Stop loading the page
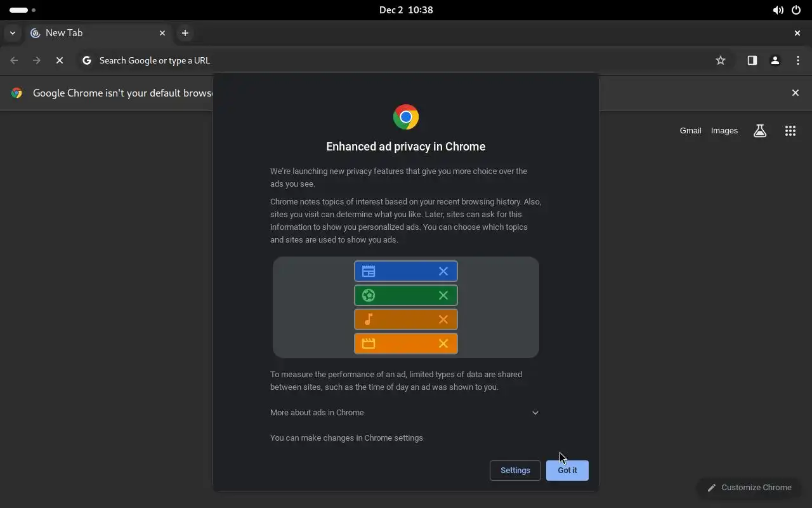This screenshot has height=508, width=812. (60, 60)
